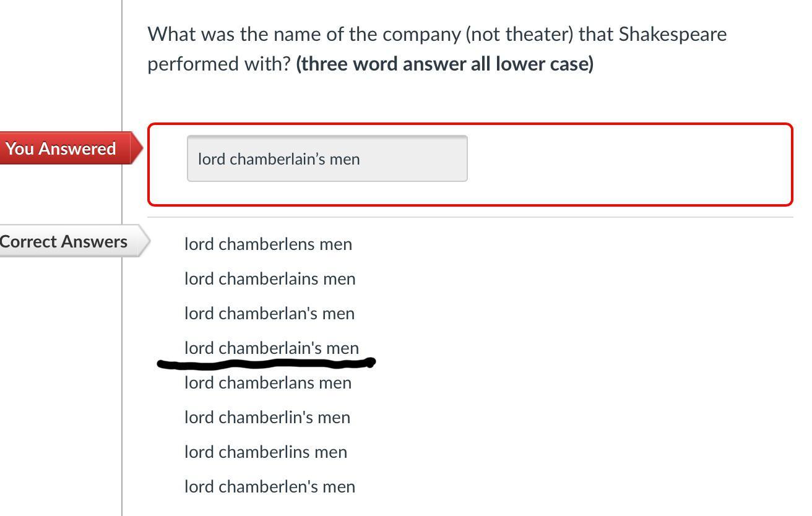Viewport: 812px width, 516px height.
Task: Click the underlined "lord chamberlain's men" correct answer
Action: pos(271,348)
